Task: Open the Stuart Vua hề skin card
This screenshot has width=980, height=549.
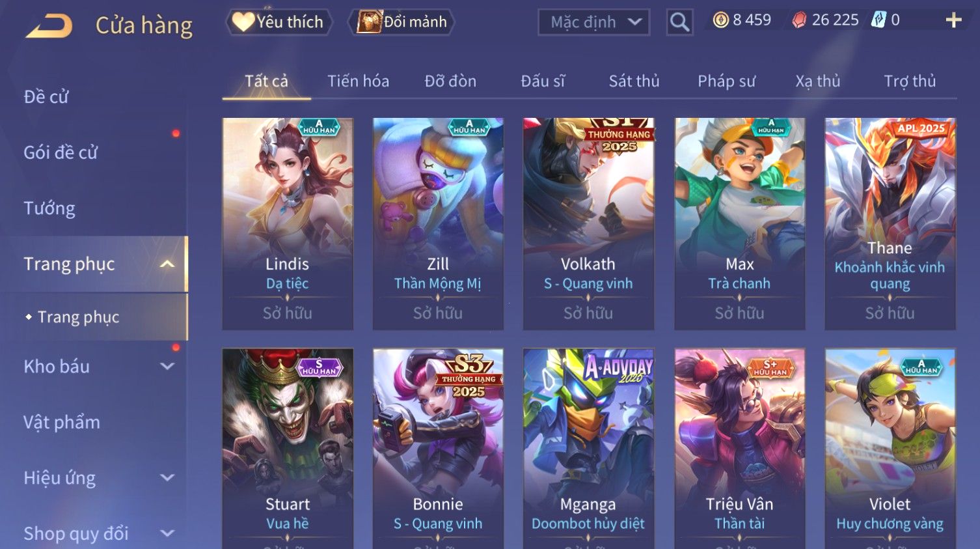Action: [x=288, y=449]
